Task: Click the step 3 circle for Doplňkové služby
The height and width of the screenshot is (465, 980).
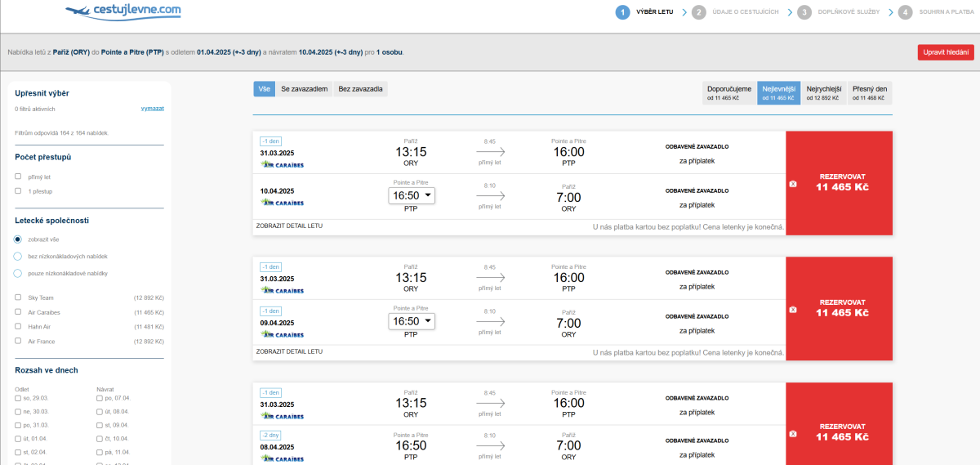Action: pos(804,12)
